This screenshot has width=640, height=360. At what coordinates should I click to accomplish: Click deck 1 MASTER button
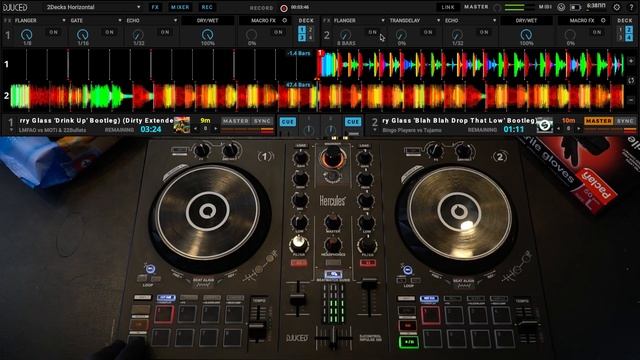[236, 121]
